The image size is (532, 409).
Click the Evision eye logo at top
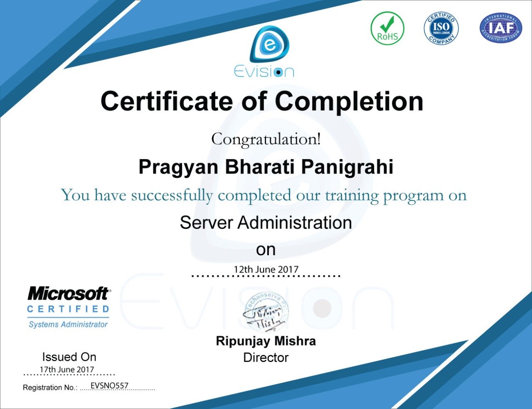coord(269,44)
